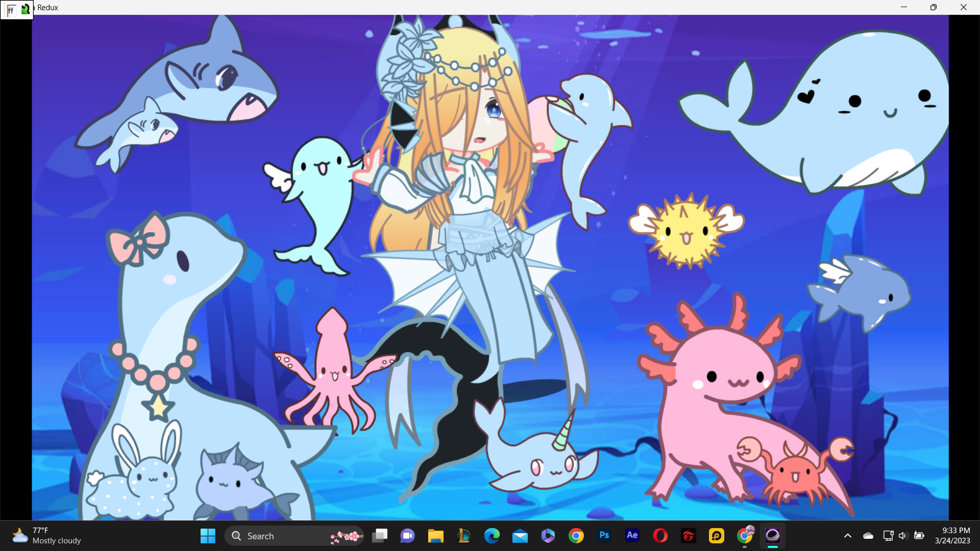
Task: Open File Explorer from taskbar
Action: coord(435,536)
